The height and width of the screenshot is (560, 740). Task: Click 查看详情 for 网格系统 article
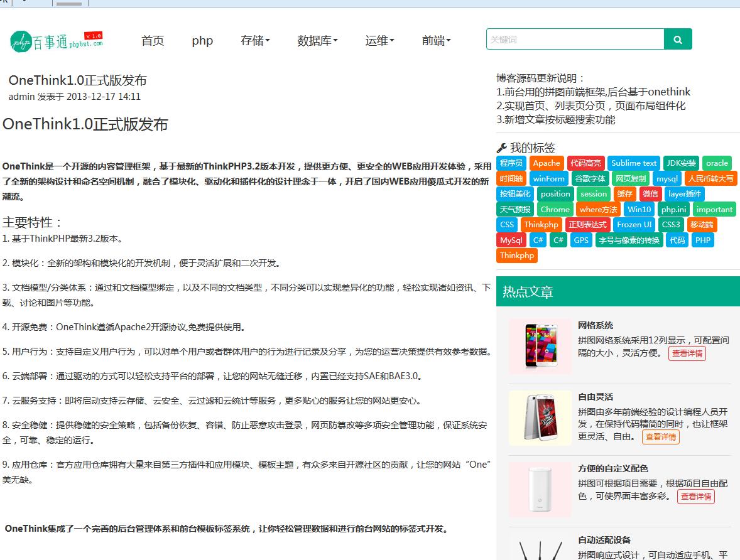point(687,353)
